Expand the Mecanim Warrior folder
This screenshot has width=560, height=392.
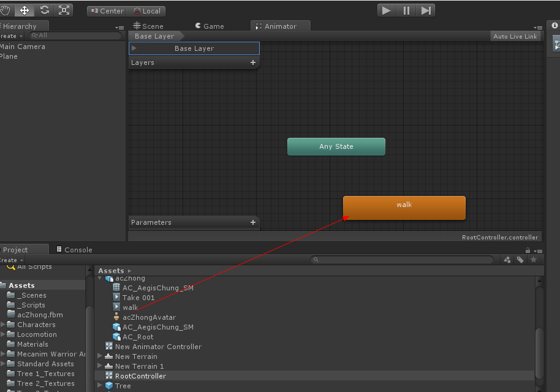3,354
